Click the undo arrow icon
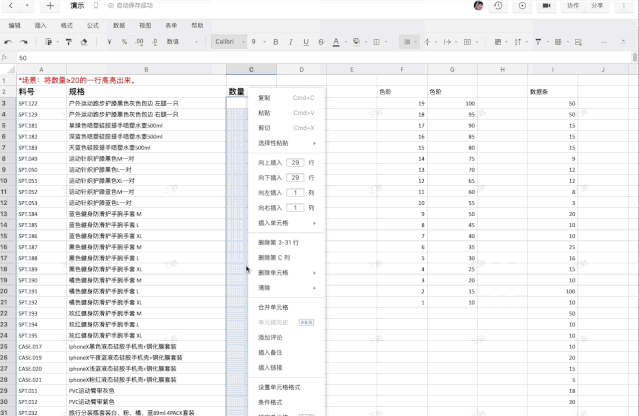Image resolution: width=639 pixels, height=416 pixels. [8, 42]
